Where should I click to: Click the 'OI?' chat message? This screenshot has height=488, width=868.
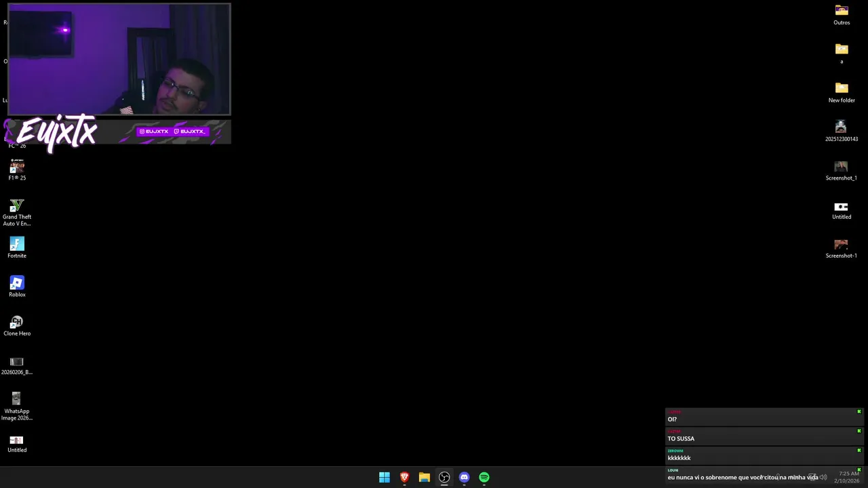[x=764, y=417]
